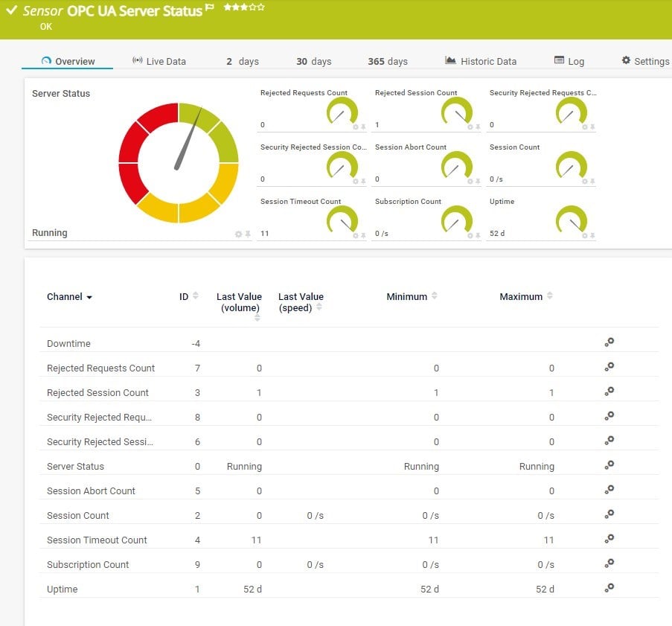
Task: Open the Channel sort dropdown arrow
Action: pyautogui.click(x=90, y=297)
